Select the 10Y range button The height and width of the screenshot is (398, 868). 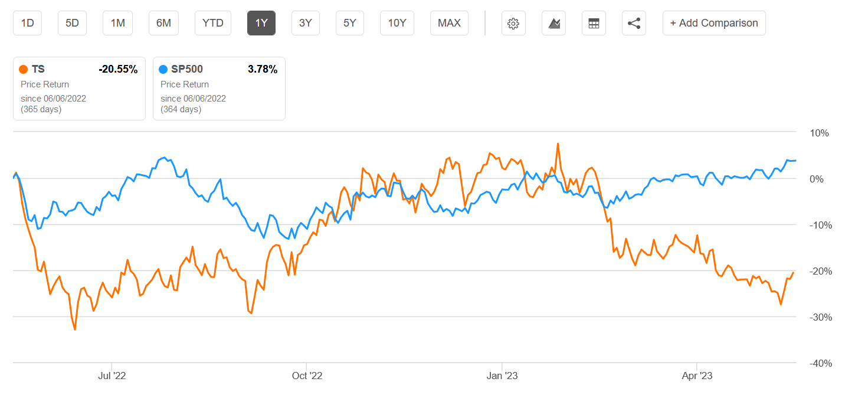click(397, 23)
